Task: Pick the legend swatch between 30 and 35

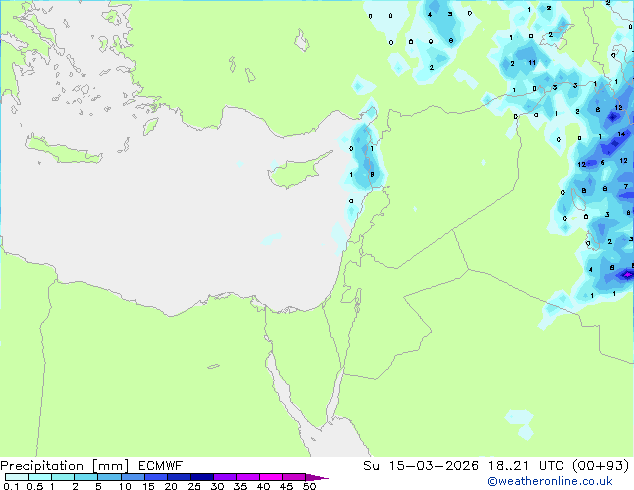Action: [224, 477]
